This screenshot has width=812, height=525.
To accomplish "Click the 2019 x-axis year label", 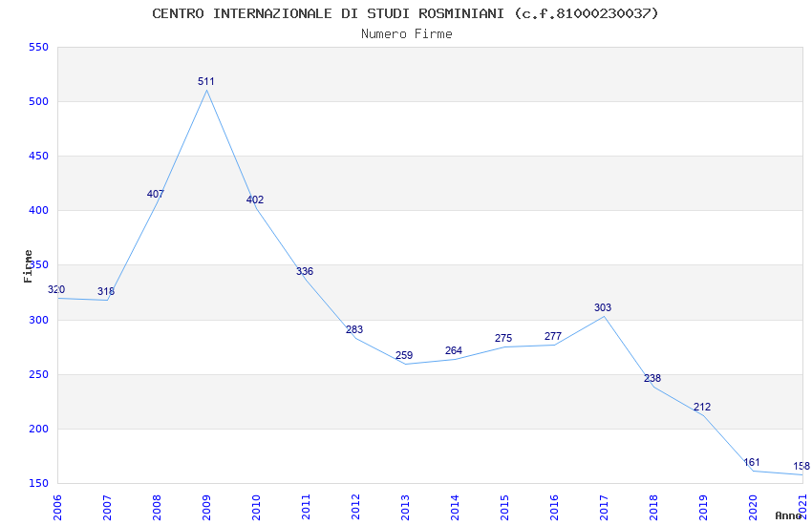I will 703,508.
